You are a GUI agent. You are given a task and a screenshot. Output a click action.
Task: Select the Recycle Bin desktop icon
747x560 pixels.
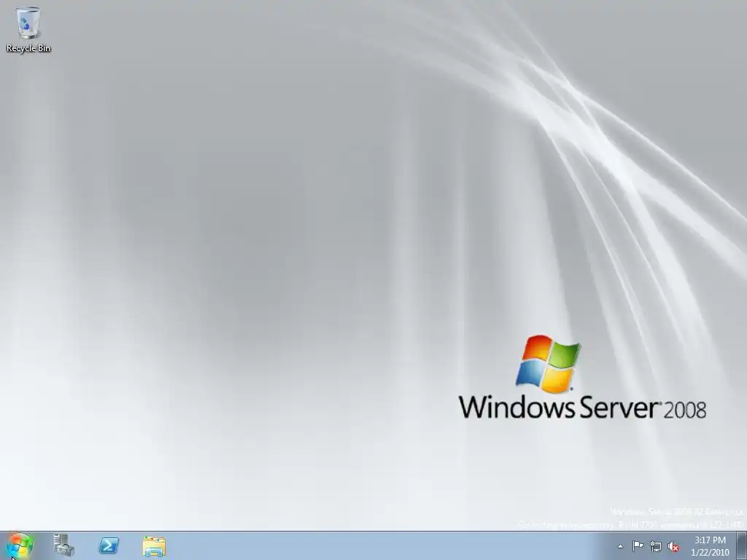28,29
